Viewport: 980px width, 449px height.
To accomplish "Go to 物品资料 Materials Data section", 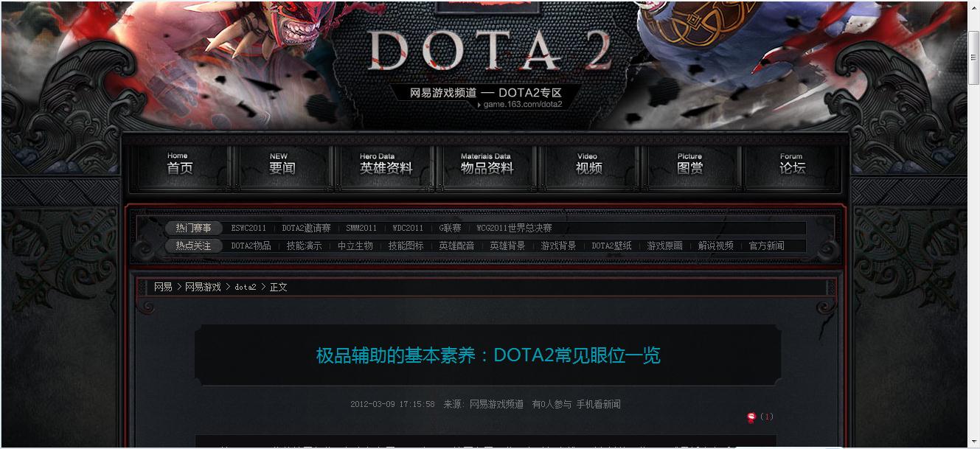I will point(487,164).
